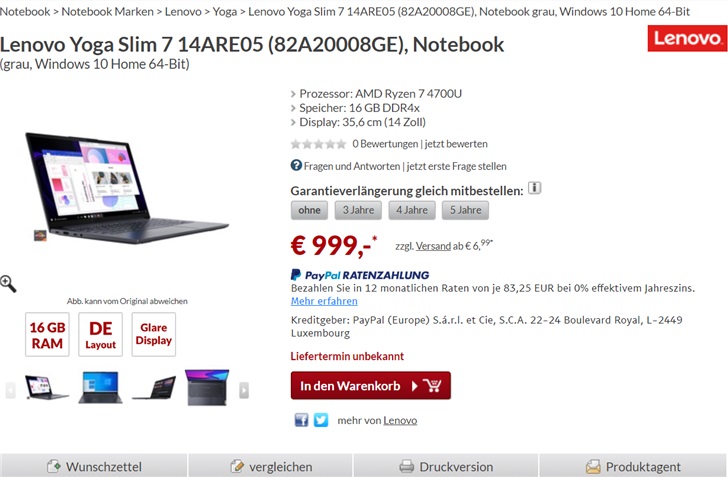Select the 3 Jahre warranty extension
The image size is (728, 477).
pos(358,210)
